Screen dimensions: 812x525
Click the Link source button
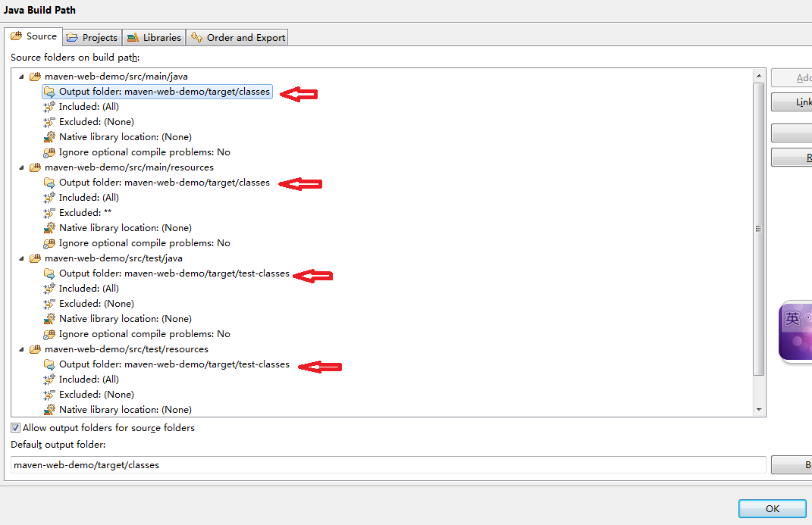click(792, 102)
